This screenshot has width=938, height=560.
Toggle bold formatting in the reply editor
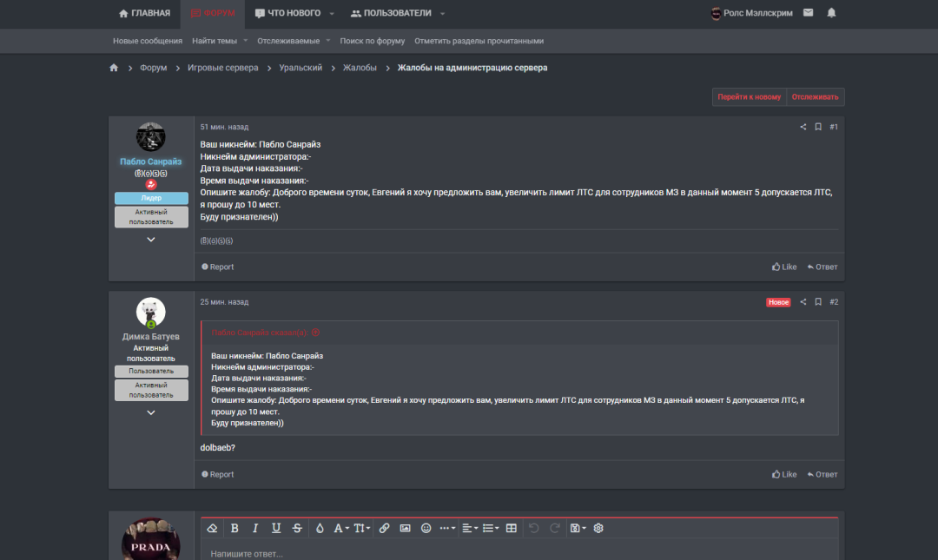click(x=234, y=528)
